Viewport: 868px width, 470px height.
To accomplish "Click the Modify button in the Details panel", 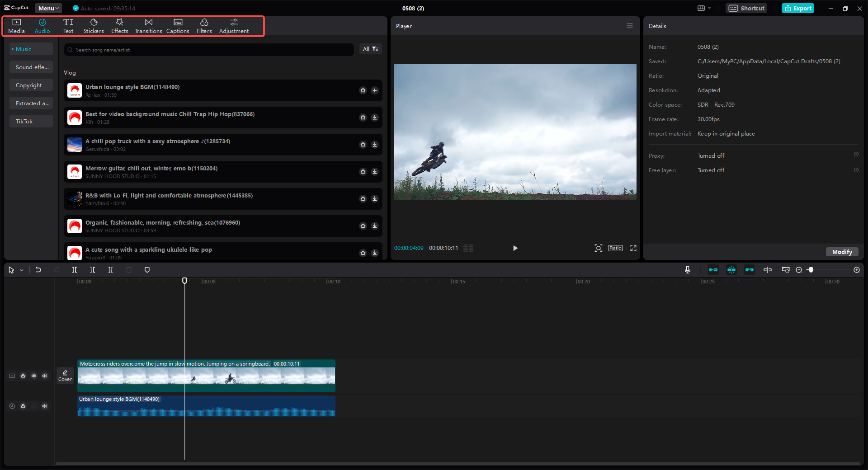I will point(841,252).
